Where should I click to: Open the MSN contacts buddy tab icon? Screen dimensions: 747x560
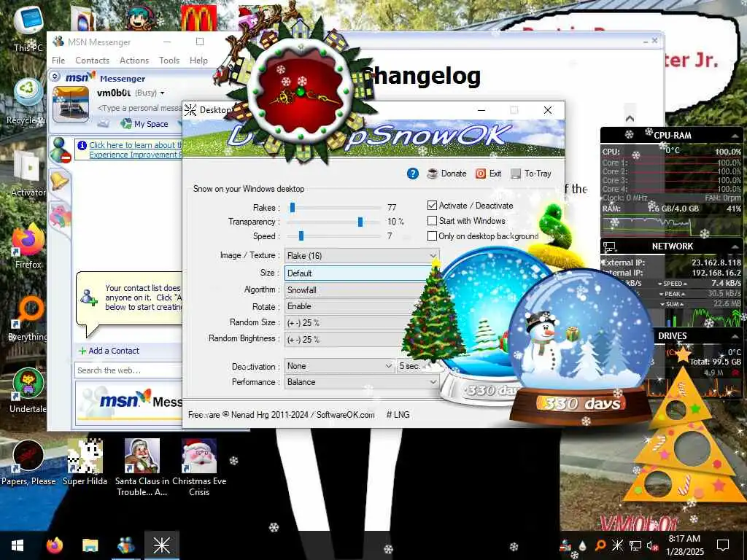(x=61, y=149)
